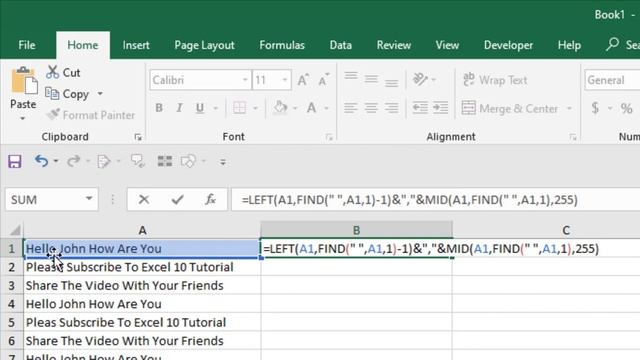The height and width of the screenshot is (360, 640).
Task: Apply percent style formatting
Action: 627,108
